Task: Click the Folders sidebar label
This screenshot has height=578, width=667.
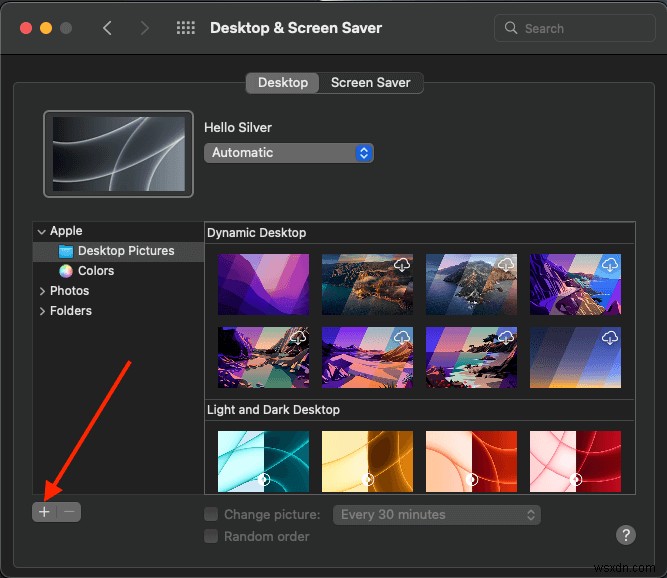Action: 71,311
